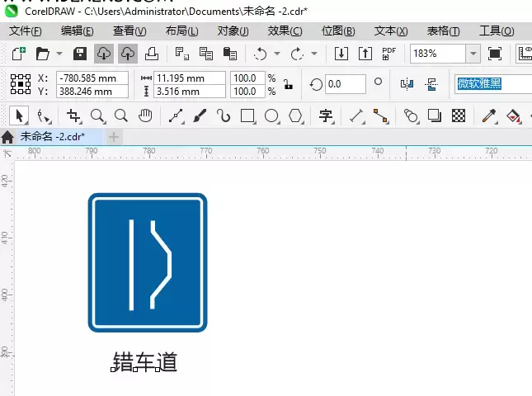The height and width of the screenshot is (396, 532).
Task: Select the Dimension tool
Action: (356, 115)
